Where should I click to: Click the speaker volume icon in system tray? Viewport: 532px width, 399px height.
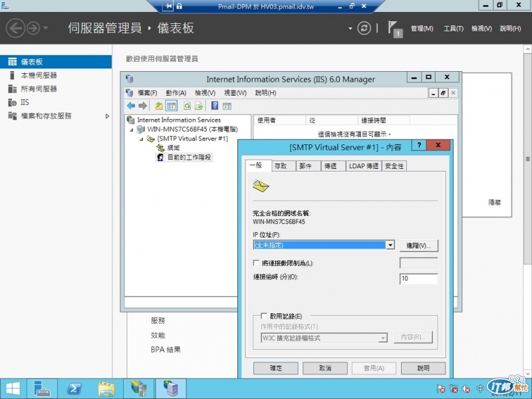(466, 389)
